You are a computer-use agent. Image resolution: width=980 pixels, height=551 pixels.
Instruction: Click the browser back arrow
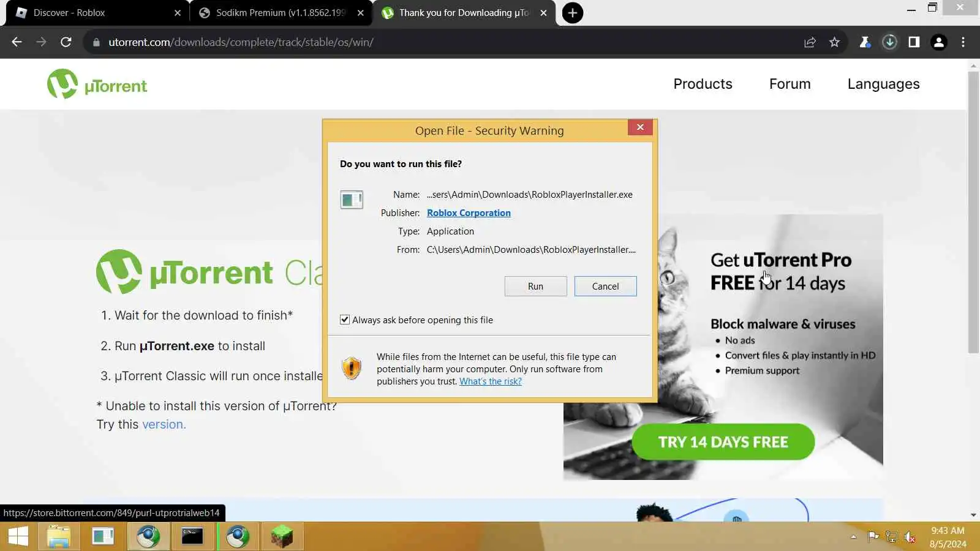pyautogui.click(x=17, y=42)
